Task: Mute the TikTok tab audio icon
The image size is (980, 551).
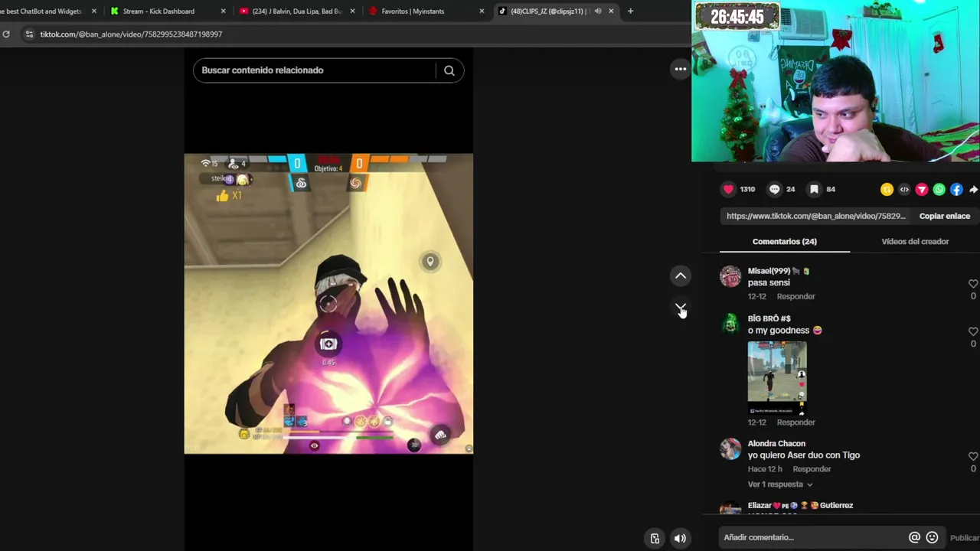Action: click(x=597, y=11)
